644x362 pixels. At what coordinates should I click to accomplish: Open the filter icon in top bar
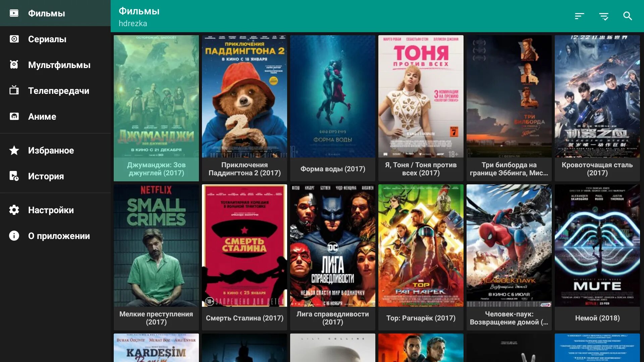pos(604,16)
